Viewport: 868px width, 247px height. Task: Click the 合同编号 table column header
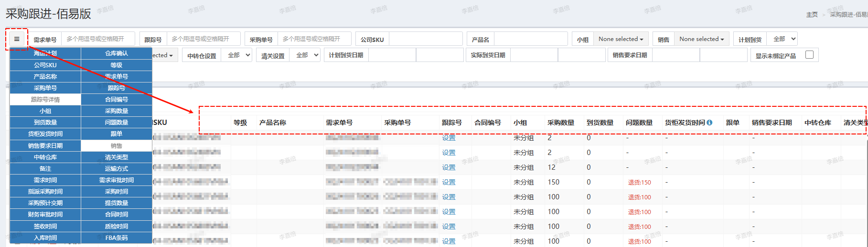[488, 123]
